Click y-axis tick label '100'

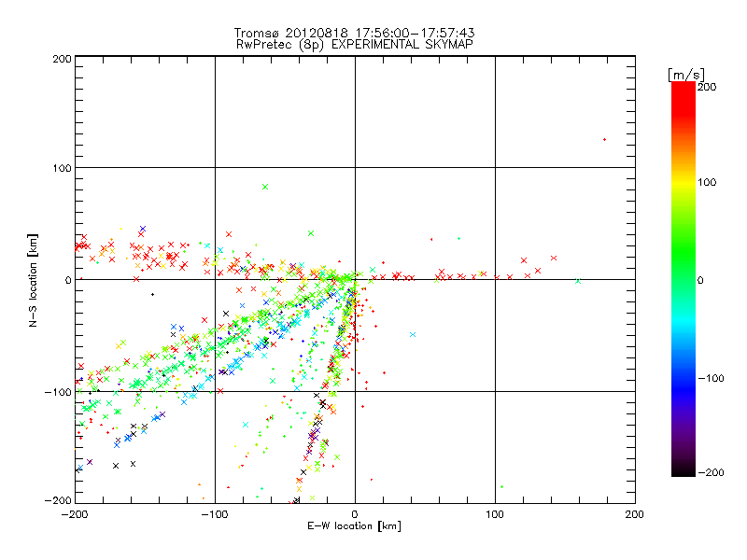point(62,168)
